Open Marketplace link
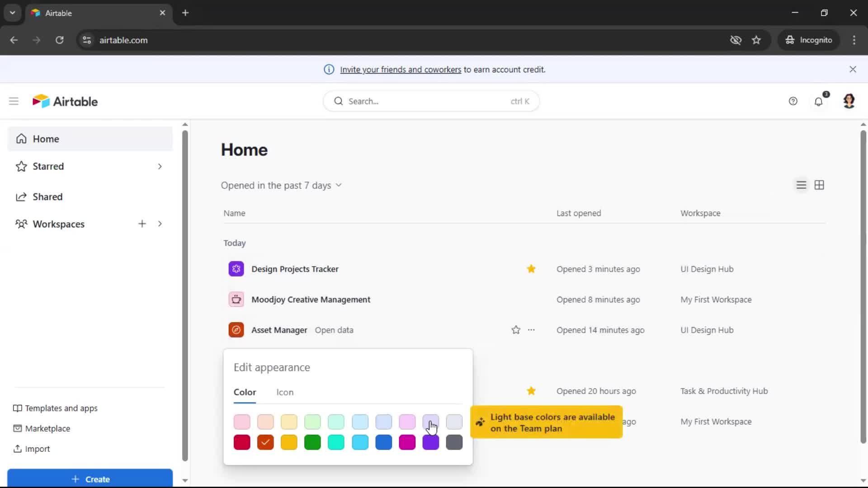This screenshot has width=868, height=488. click(42, 428)
